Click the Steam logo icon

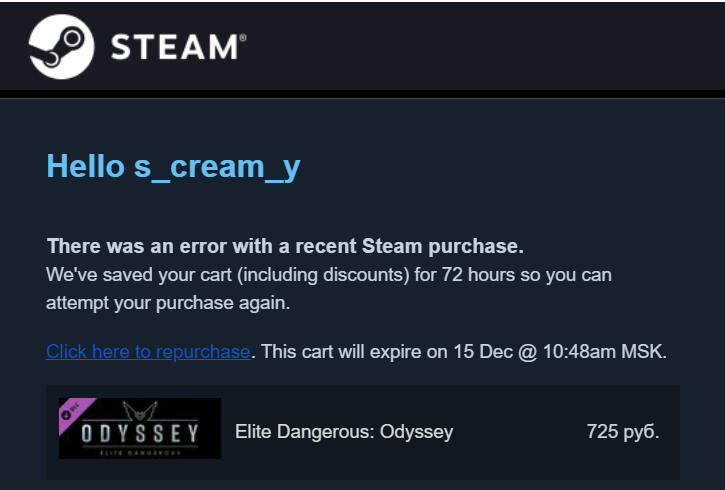pyautogui.click(x=62, y=46)
